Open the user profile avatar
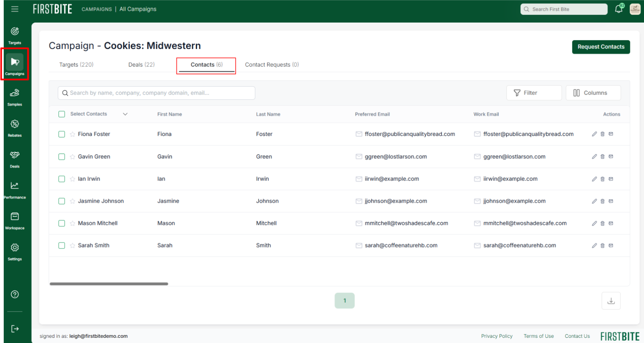The height and width of the screenshot is (343, 644). (635, 9)
